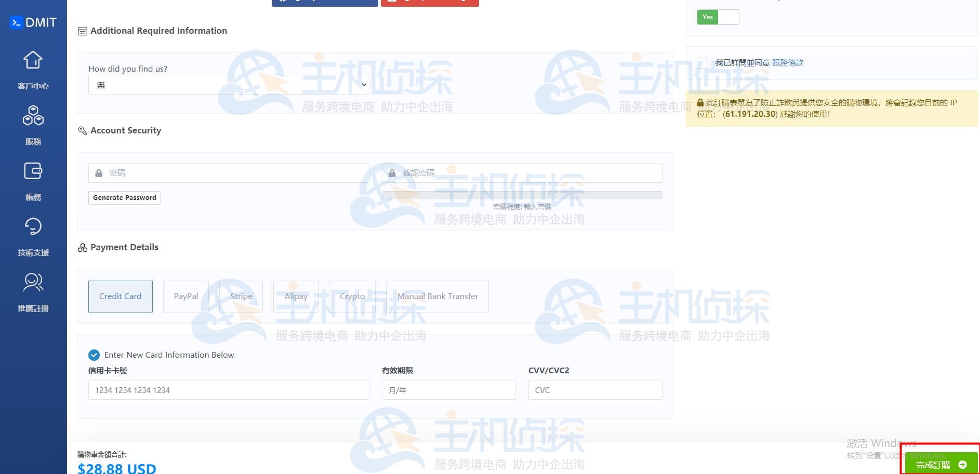This screenshot has height=474, width=980.
Task: Open the How did you find us dropdown
Action: pos(228,85)
